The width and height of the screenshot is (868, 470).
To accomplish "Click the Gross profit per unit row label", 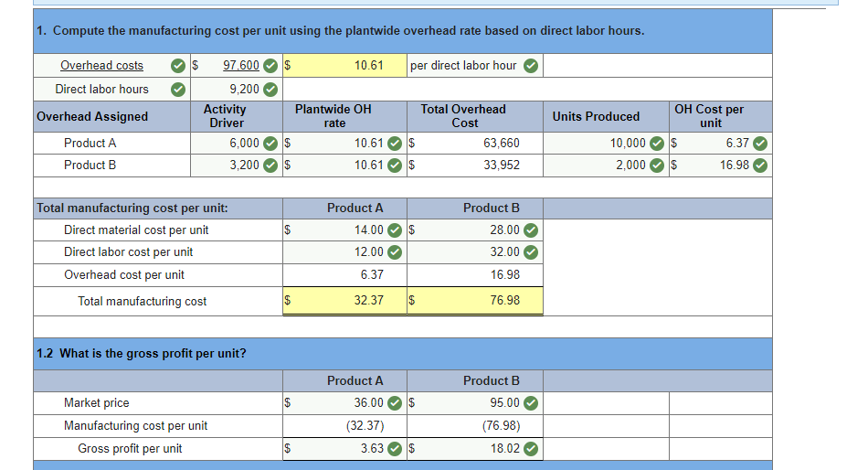I will [130, 448].
